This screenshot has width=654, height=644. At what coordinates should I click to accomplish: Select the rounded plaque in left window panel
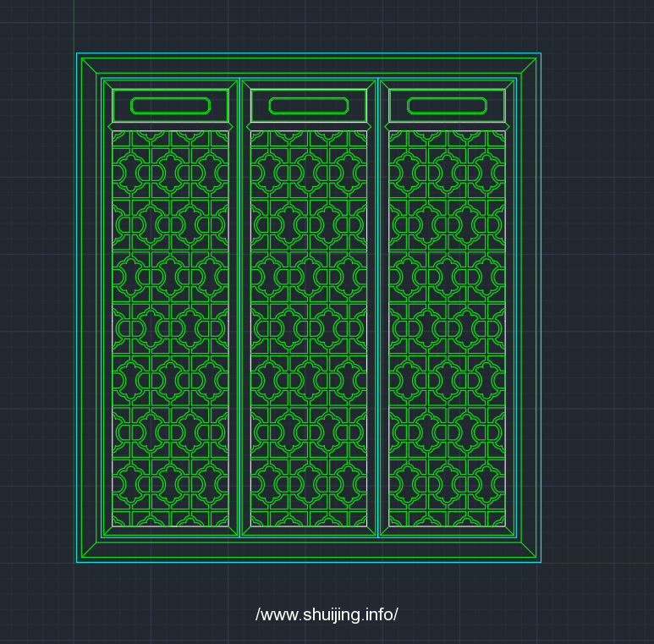[x=170, y=106]
